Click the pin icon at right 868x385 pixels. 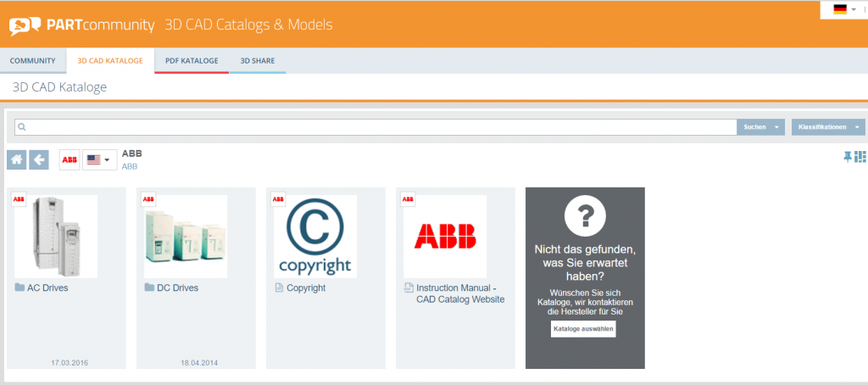[847, 156]
